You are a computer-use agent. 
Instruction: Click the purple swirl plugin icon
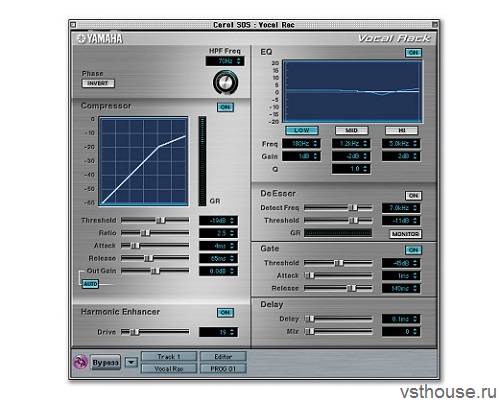coord(80,362)
